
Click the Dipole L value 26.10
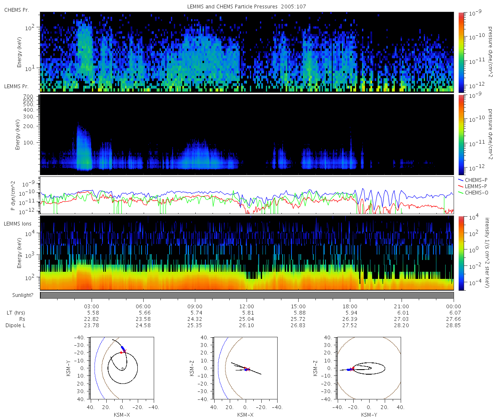pos(247,325)
